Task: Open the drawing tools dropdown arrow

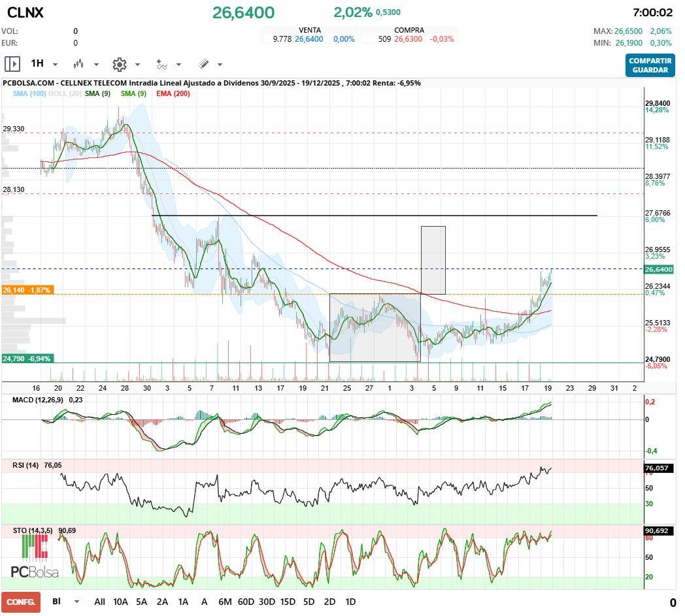Action: point(220,64)
